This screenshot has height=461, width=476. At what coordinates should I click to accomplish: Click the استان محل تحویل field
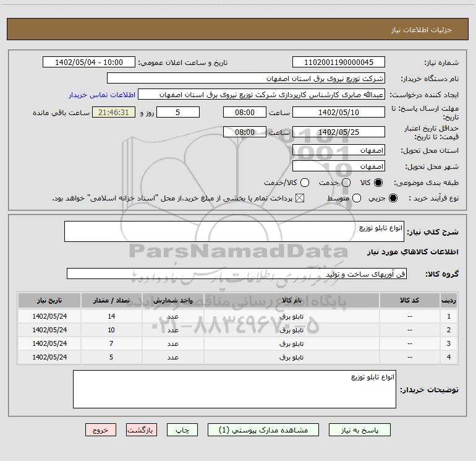[x=339, y=150]
